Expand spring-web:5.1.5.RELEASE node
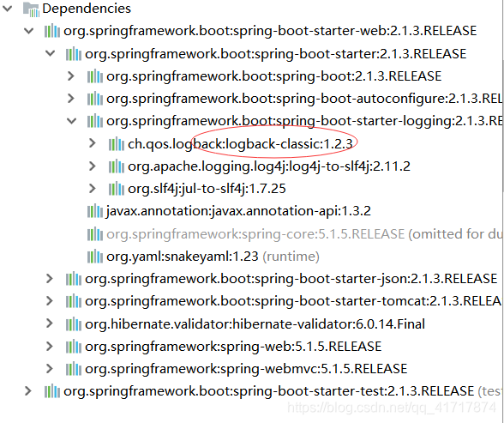 (50, 347)
